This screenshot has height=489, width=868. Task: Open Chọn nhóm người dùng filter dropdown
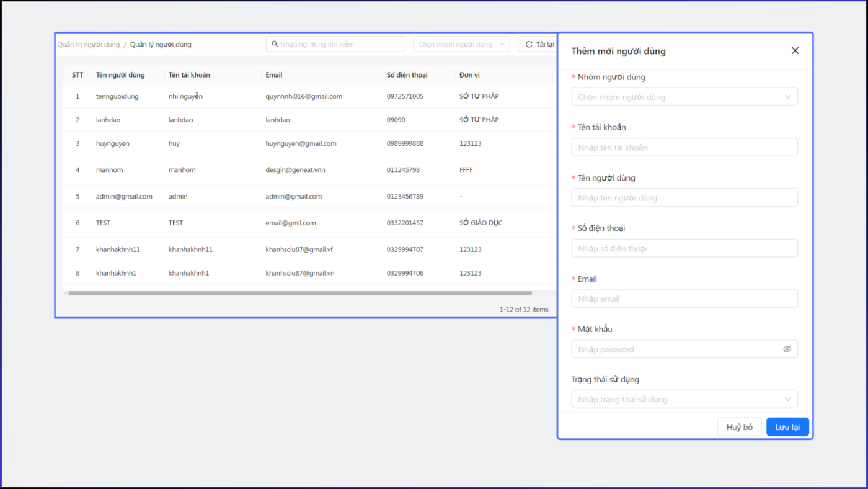[x=461, y=44]
